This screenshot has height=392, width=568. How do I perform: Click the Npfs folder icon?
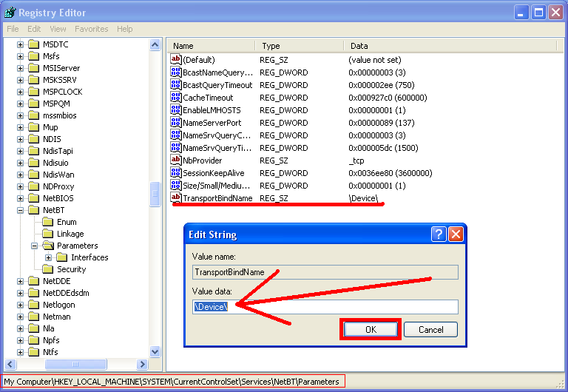pos(34,340)
